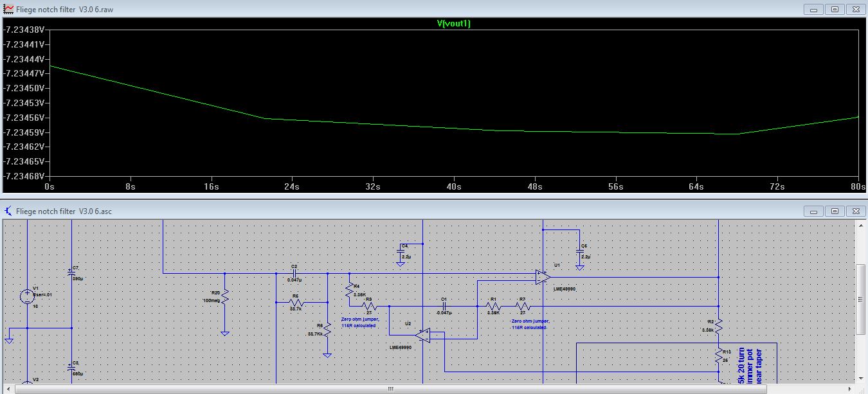
Task: Click the 100meg value of R20
Action: point(211,300)
